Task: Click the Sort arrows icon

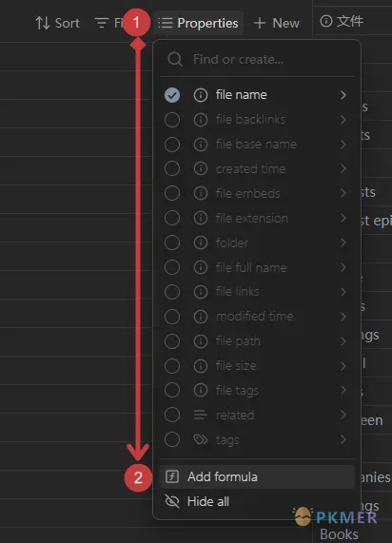Action: click(x=43, y=23)
